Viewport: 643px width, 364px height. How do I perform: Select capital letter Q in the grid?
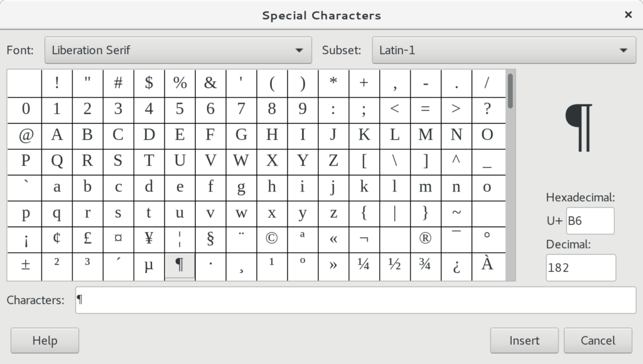coord(57,161)
